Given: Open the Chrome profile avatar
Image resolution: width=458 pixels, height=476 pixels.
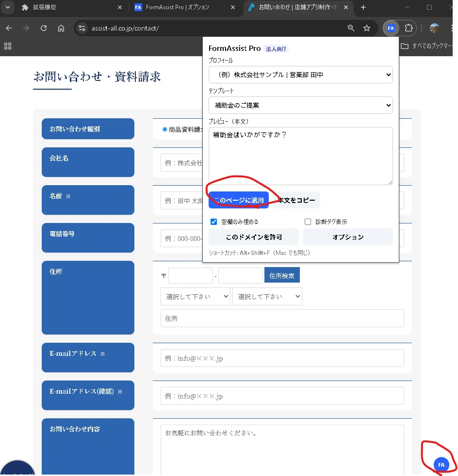Looking at the screenshot, I should 435,28.
